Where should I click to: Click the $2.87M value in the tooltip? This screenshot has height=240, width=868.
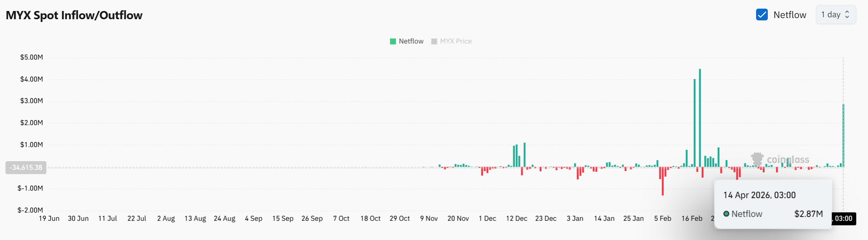tap(808, 214)
